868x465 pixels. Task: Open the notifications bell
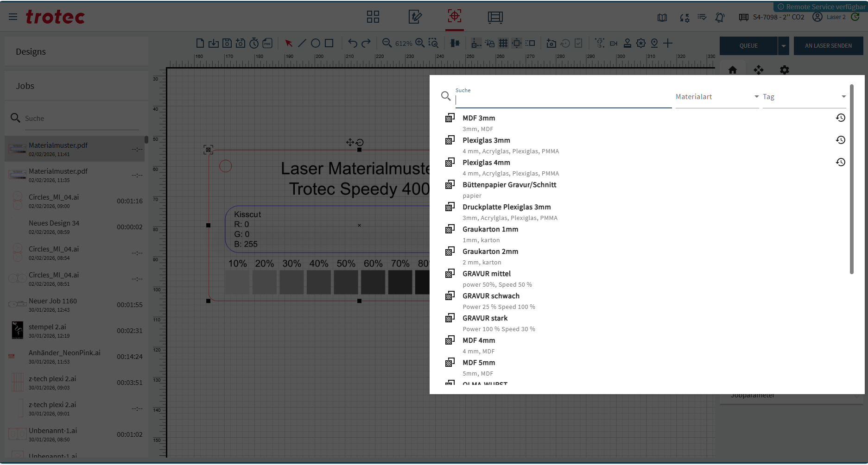(x=719, y=17)
